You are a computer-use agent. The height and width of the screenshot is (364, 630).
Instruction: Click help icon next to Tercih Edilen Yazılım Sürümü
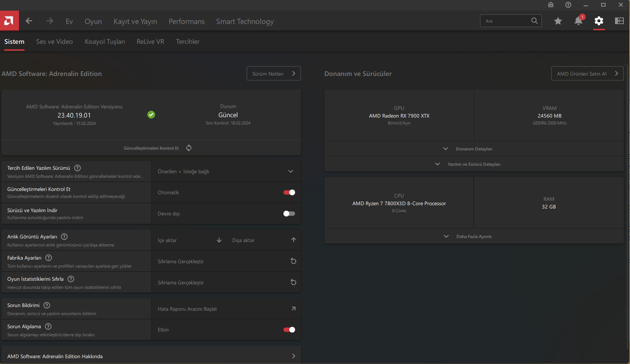point(77,168)
